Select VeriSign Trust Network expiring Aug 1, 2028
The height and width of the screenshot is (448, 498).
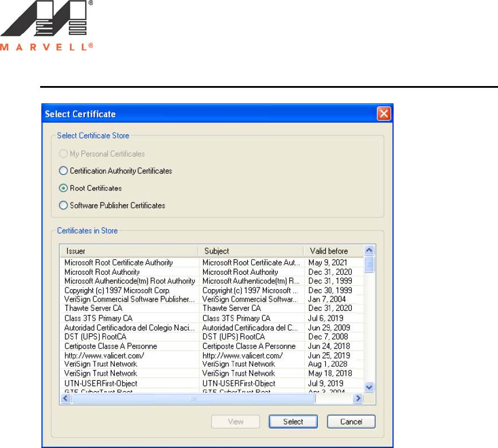point(212,364)
